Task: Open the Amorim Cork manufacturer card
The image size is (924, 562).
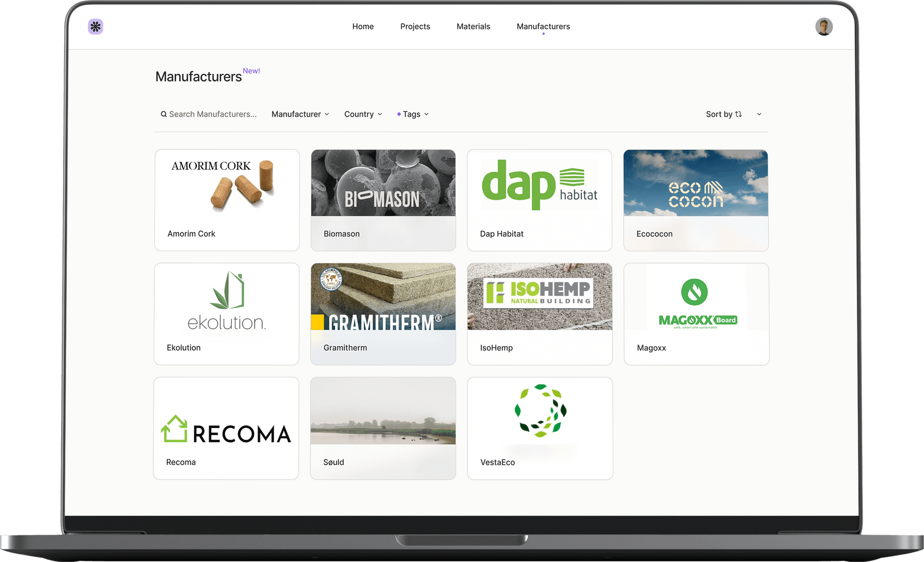Action: (x=226, y=200)
